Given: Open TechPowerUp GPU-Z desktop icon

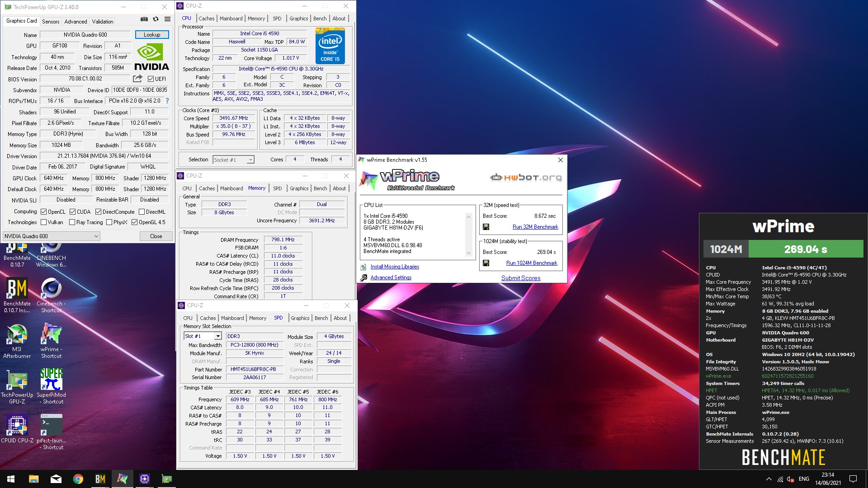Looking at the screenshot, I should point(17,386).
